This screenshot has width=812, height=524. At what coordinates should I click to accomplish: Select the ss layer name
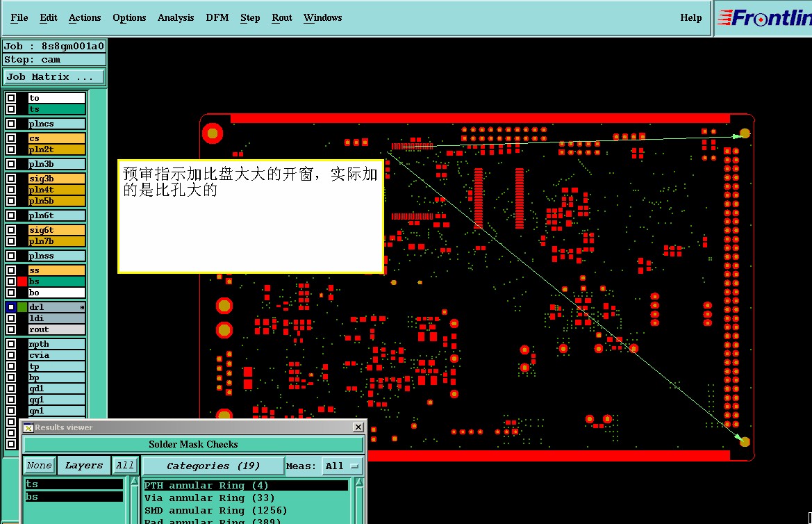[56, 270]
